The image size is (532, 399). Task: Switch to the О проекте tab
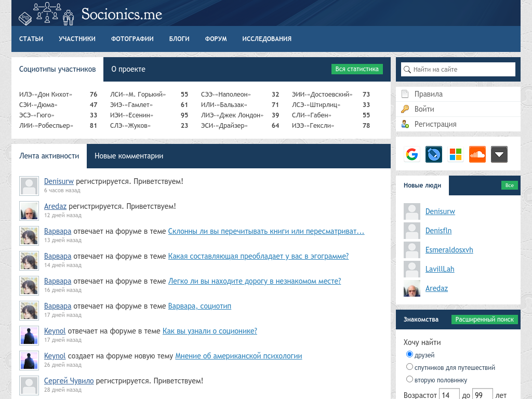pos(128,69)
